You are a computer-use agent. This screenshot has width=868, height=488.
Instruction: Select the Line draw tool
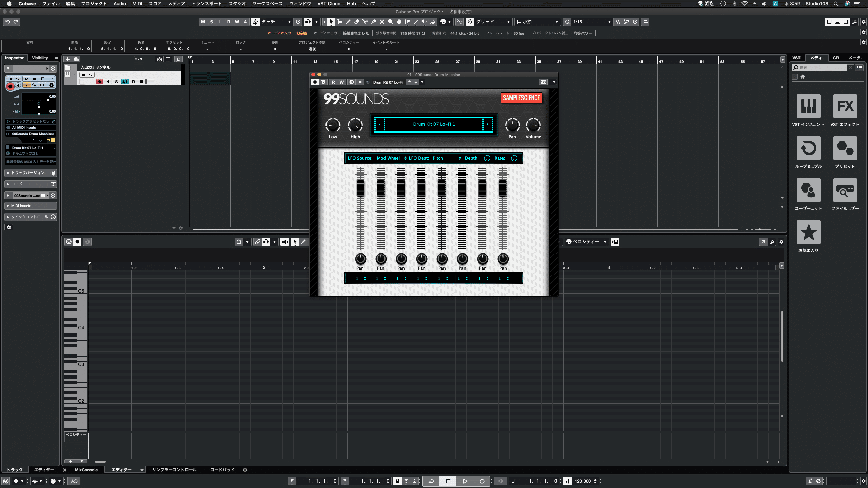tap(416, 22)
